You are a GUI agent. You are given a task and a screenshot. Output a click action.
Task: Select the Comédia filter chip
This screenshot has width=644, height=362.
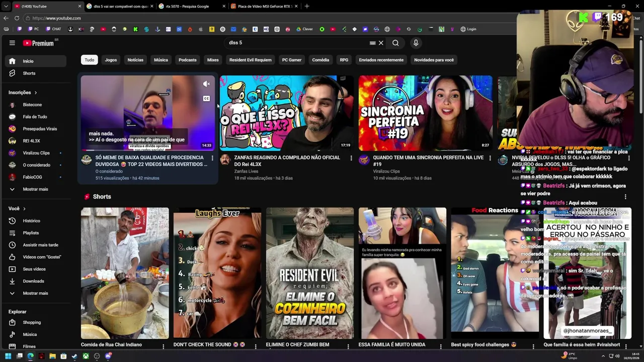(320, 60)
